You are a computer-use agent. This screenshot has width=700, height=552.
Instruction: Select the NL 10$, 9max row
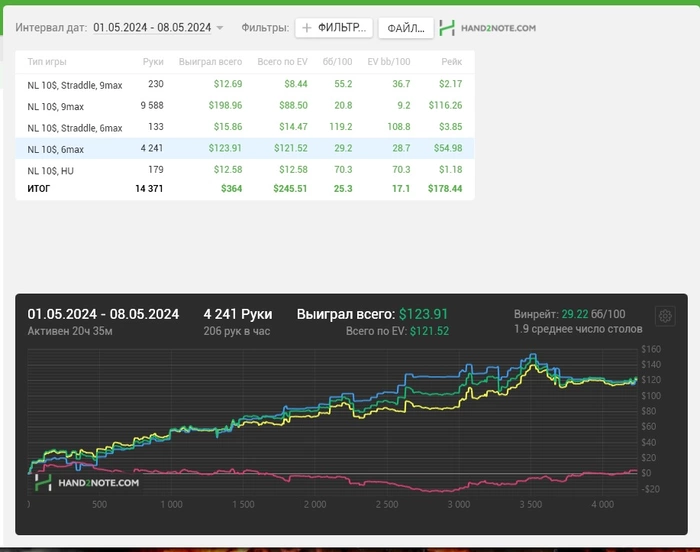(245, 106)
